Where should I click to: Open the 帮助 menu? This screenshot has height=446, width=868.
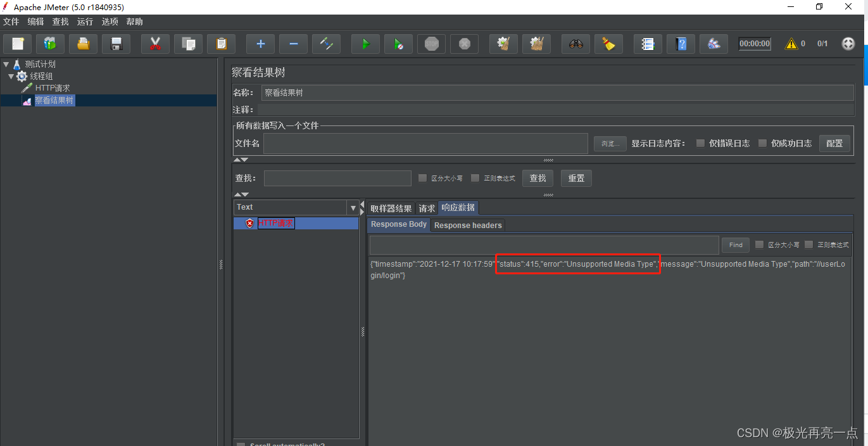click(135, 22)
